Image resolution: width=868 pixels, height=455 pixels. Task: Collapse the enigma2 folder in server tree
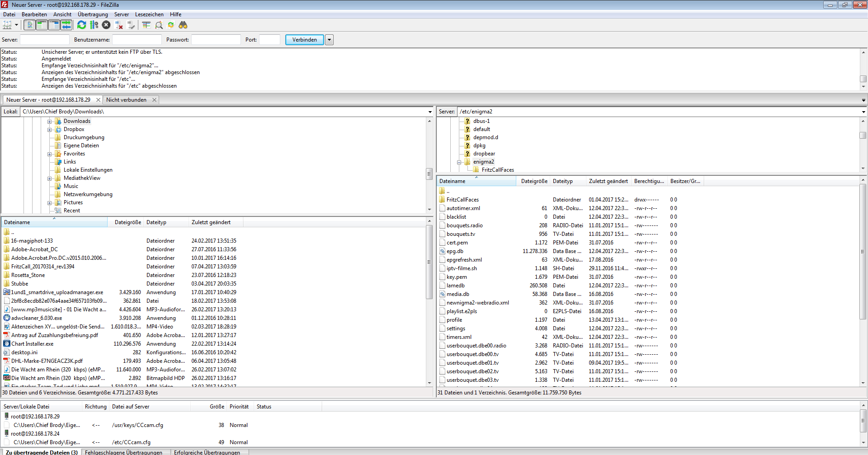pyautogui.click(x=459, y=162)
